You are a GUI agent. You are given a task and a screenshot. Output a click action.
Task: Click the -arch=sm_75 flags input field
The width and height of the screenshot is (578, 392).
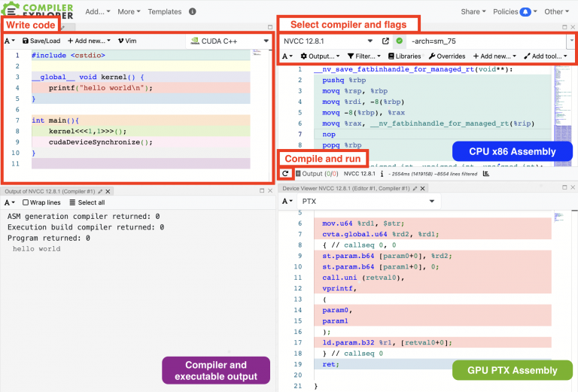pyautogui.click(x=487, y=41)
